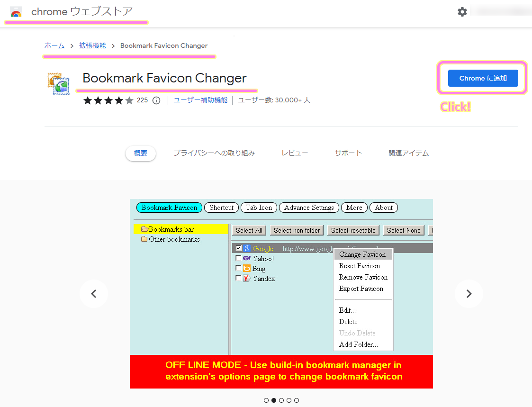Screen dimensions: 532x407
Task: Open the レビュー tab
Action: 295,153
